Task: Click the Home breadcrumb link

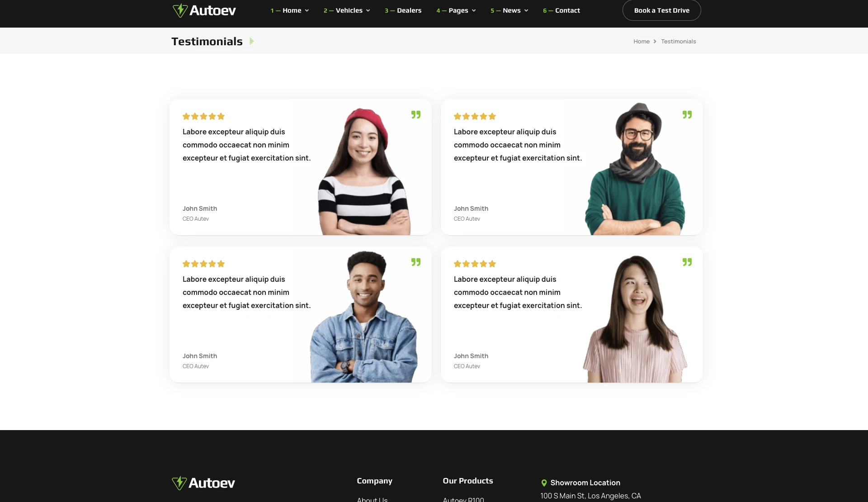Action: 641,41
